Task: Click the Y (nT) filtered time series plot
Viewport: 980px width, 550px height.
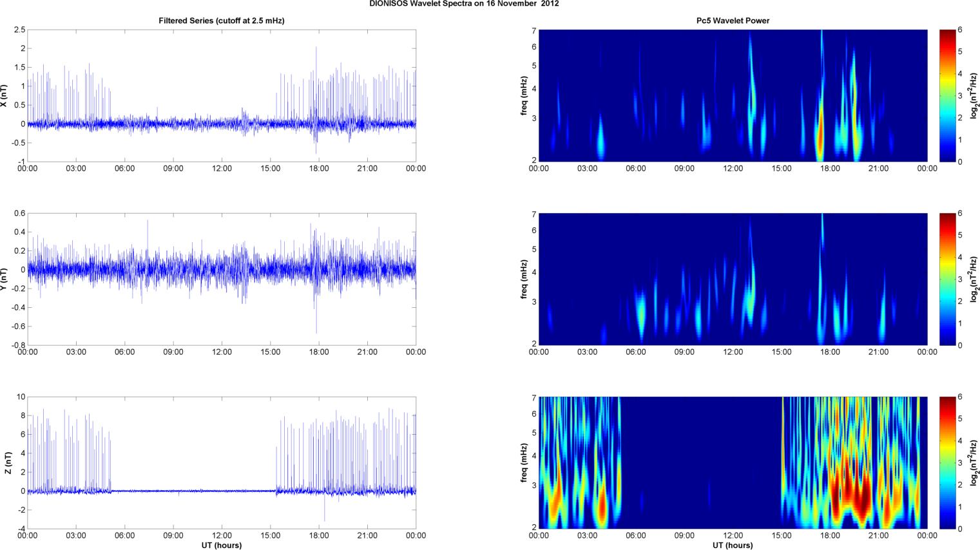Action: [x=222, y=279]
